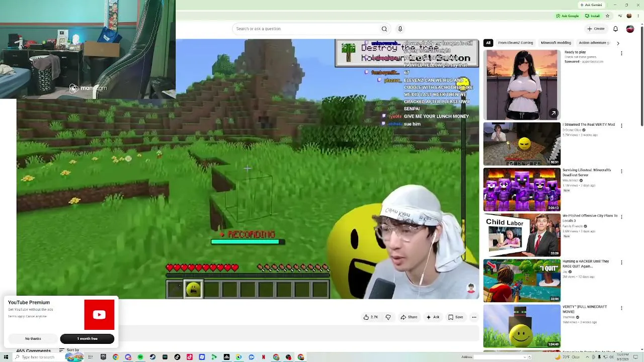
Task: Save the video to a playlist
Action: (x=456, y=317)
